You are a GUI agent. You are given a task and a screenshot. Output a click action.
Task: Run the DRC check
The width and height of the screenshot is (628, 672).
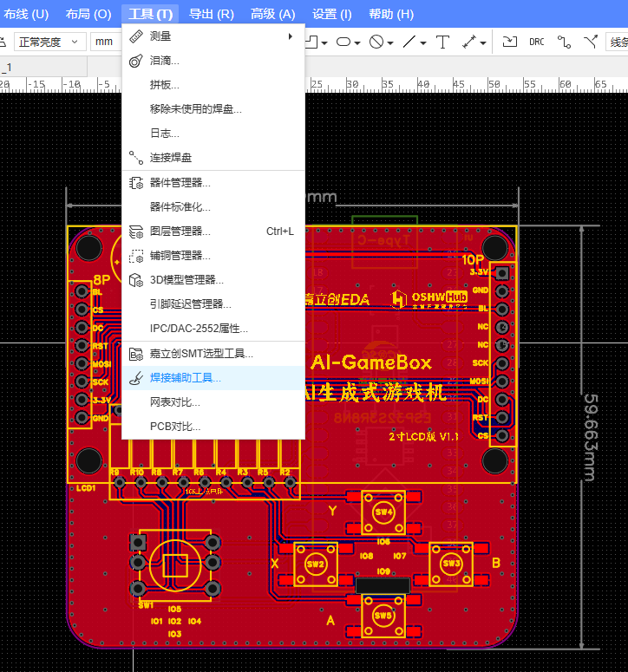[x=537, y=42]
